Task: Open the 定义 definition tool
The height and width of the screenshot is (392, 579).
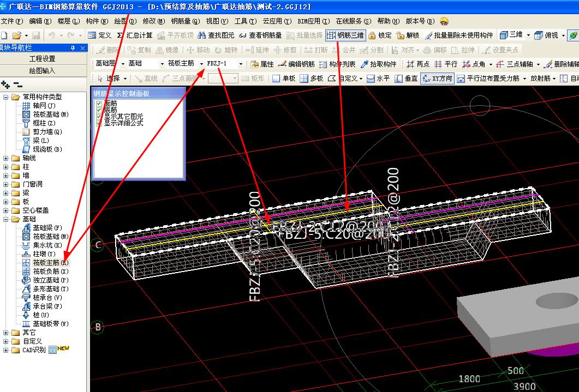Action: coord(100,35)
